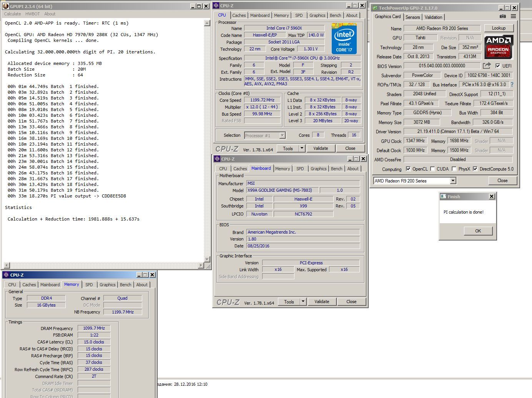Click GPUPI vertical scrollbar down arrow

207,259
